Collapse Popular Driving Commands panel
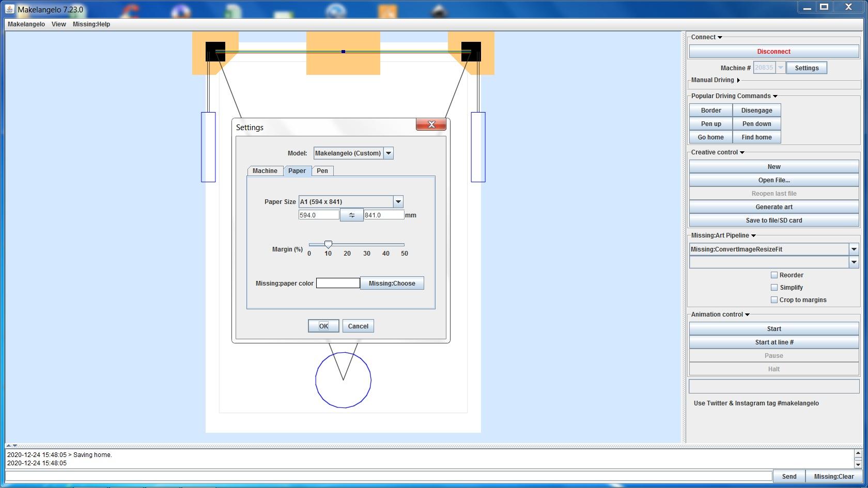This screenshot has width=868, height=488. click(775, 96)
